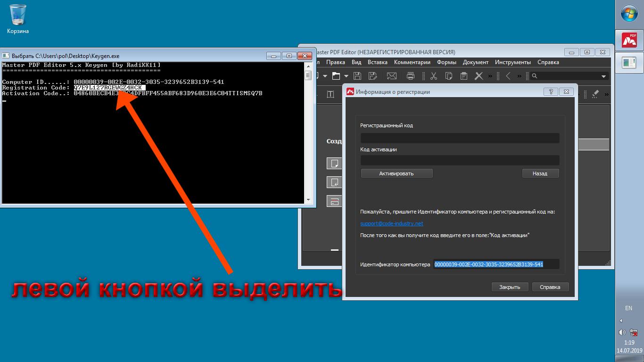
Task: Click the Registration Code value Q7E9L127RGEWGZ4HCK
Action: click(x=109, y=88)
